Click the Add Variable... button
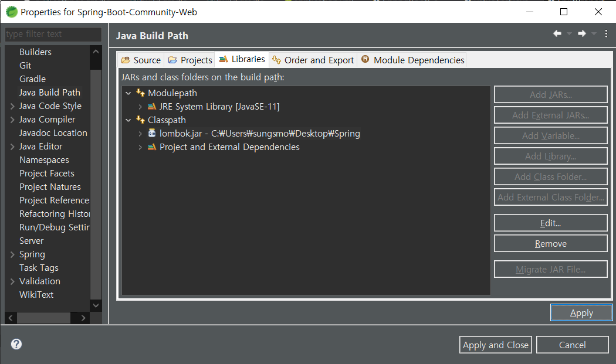Viewport: 616px width, 364px height. click(x=551, y=135)
